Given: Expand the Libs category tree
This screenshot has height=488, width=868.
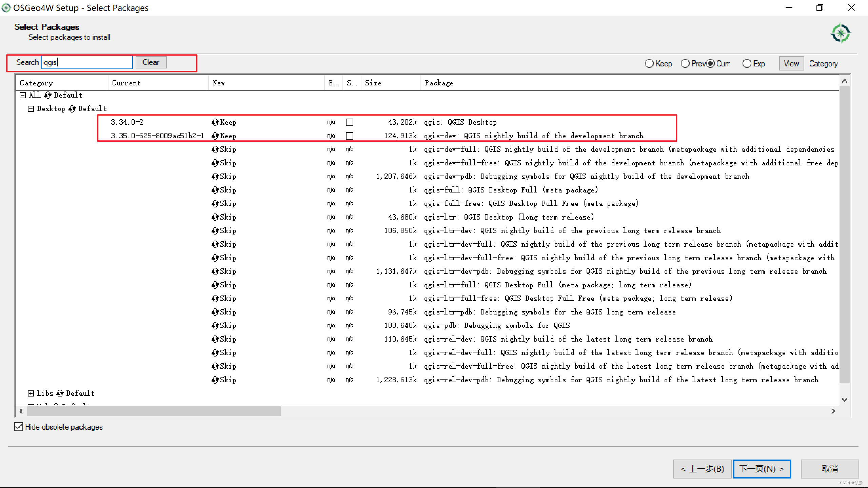Looking at the screenshot, I should click(31, 393).
